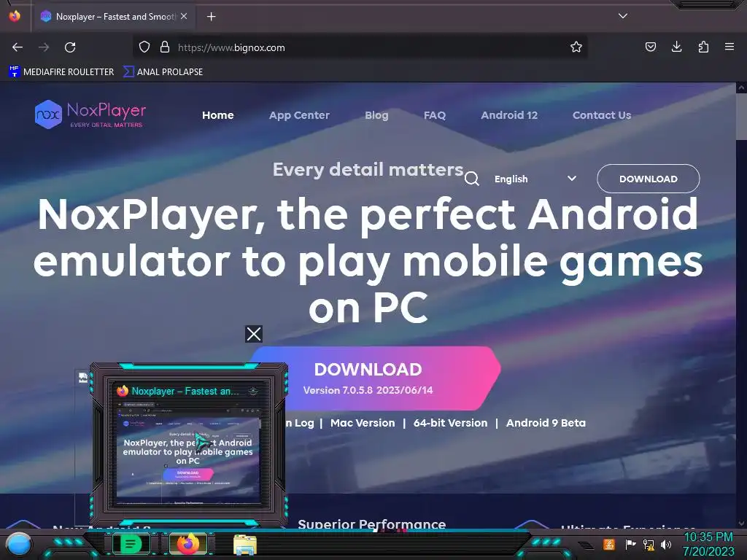Click the network status tray icon
This screenshot has width=747, height=560.
pyautogui.click(x=648, y=544)
